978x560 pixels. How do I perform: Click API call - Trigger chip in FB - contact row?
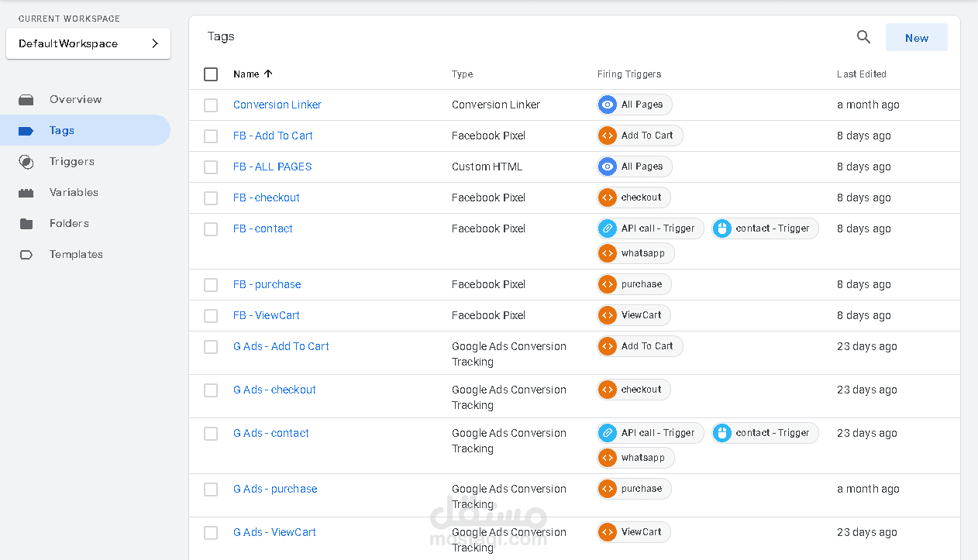(650, 228)
